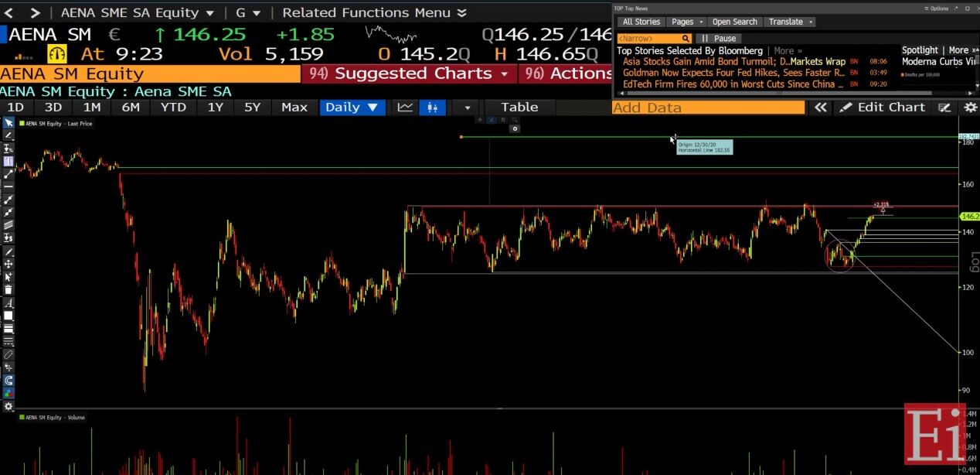
Task: Set range to 1D
Action: coord(15,108)
